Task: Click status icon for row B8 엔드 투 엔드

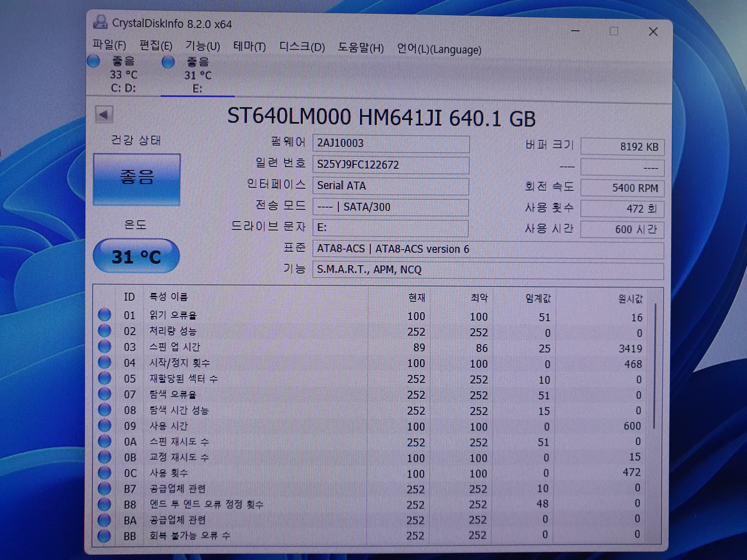Action: pos(104,504)
